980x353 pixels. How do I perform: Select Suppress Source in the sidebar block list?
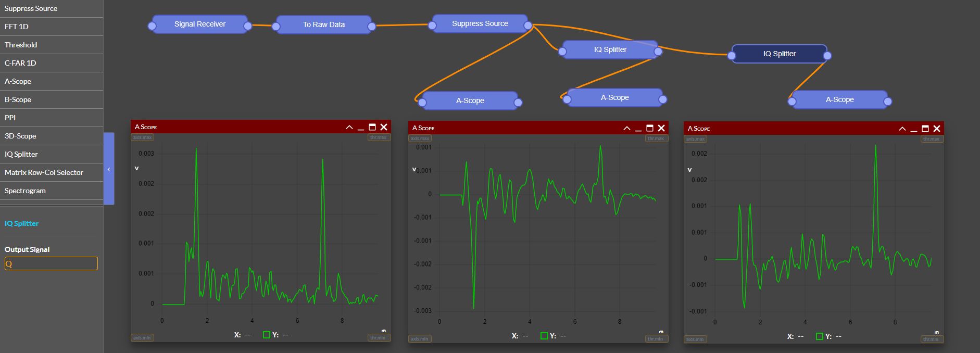[x=52, y=8]
